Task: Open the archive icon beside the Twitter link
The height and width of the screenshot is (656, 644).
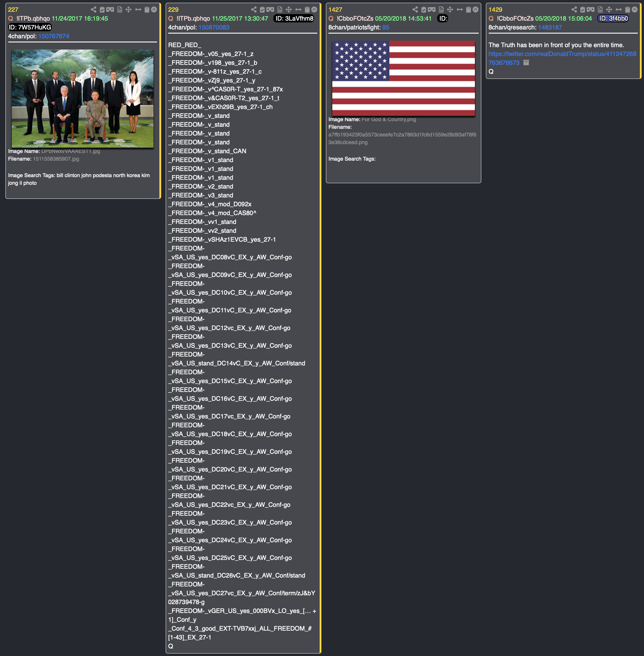Action: pos(526,62)
